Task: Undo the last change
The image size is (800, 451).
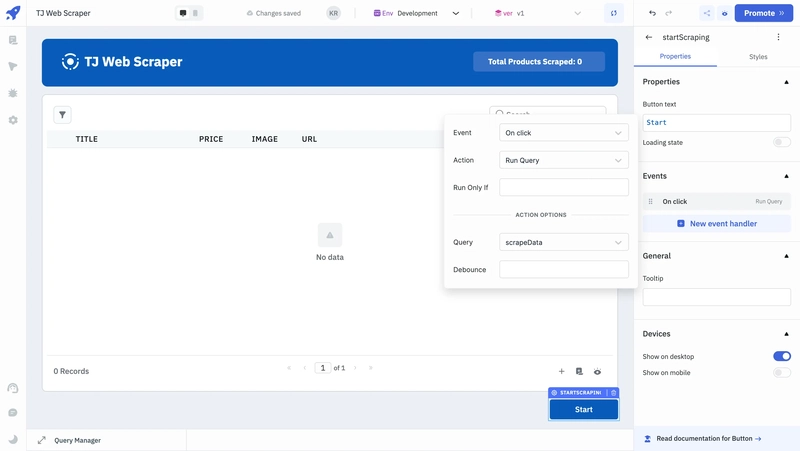Action: pyautogui.click(x=653, y=13)
